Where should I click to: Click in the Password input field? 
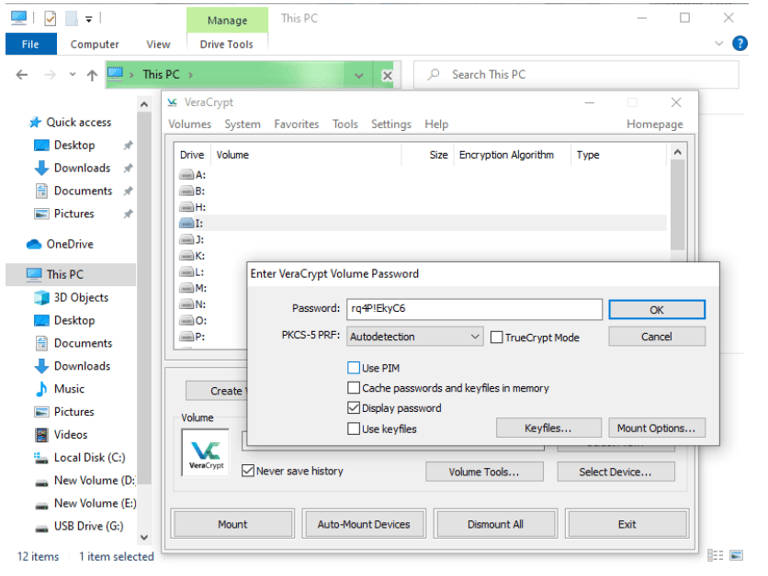tap(474, 310)
